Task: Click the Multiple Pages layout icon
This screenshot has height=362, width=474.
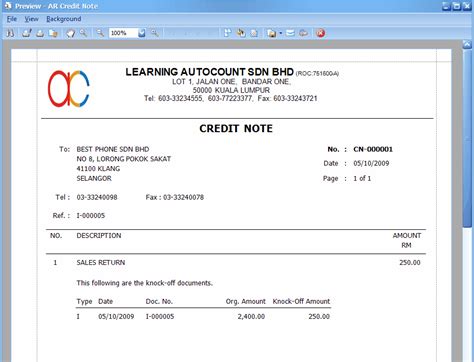Action: [x=227, y=33]
